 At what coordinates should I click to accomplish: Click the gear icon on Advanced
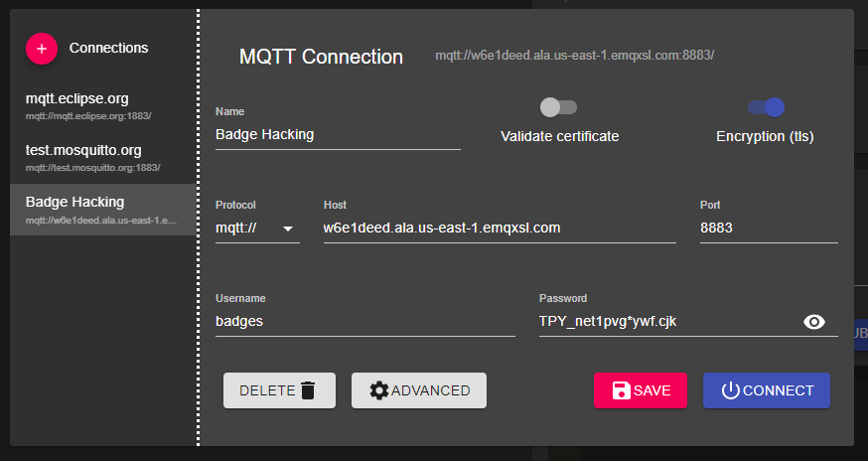(x=379, y=390)
